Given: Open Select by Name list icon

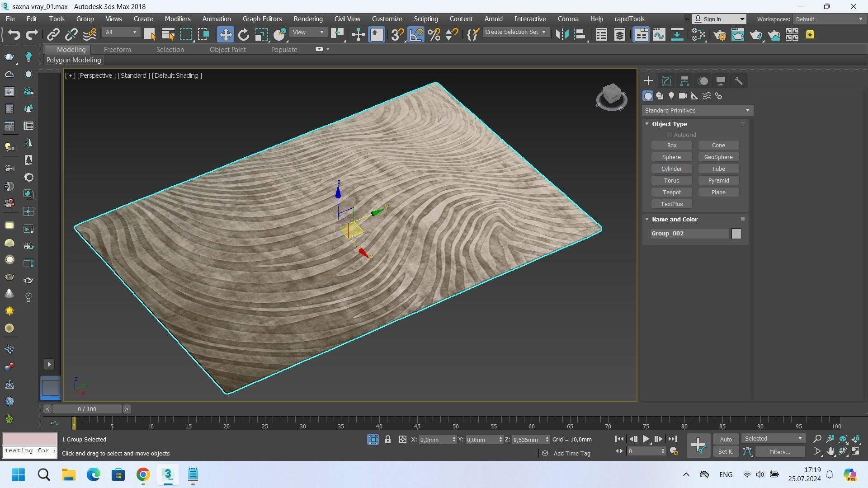Looking at the screenshot, I should pos(168,35).
